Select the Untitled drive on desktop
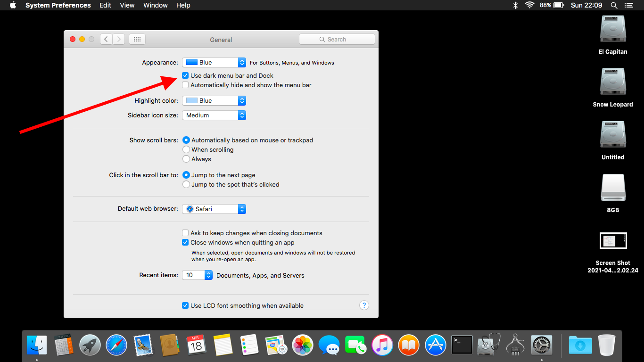Image resolution: width=644 pixels, height=362 pixels. pos(613,135)
